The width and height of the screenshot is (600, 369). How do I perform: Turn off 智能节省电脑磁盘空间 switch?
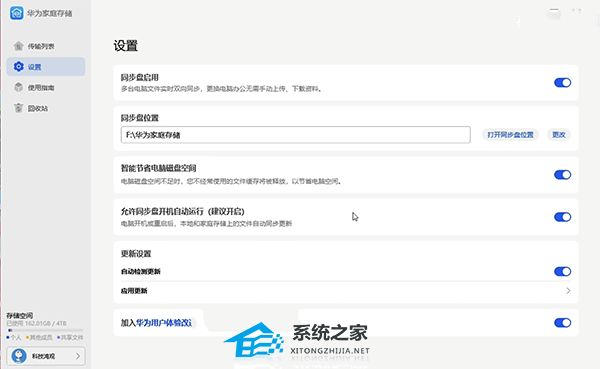click(562, 175)
